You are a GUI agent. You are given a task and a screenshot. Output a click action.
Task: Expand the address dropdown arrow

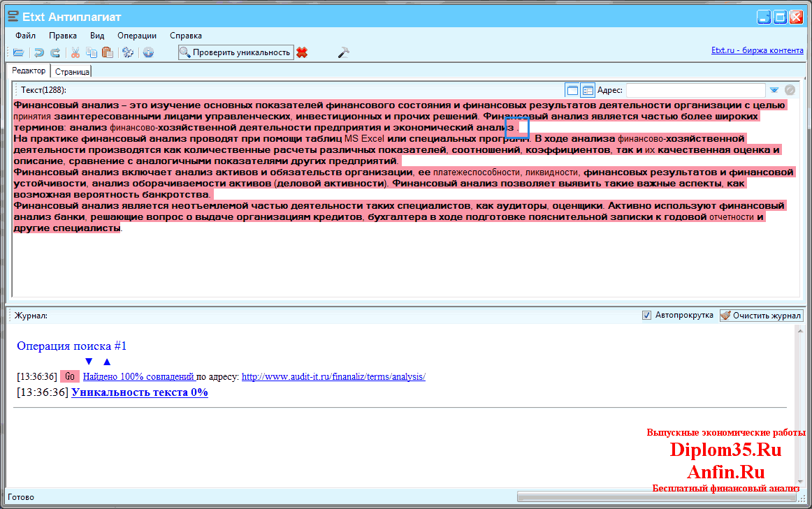774,90
